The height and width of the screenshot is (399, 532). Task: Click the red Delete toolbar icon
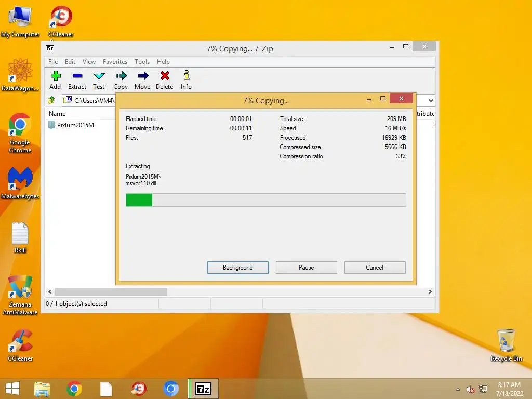[x=165, y=80]
